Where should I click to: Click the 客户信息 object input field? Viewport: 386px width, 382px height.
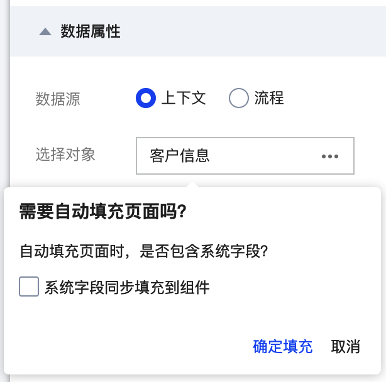coord(245,156)
